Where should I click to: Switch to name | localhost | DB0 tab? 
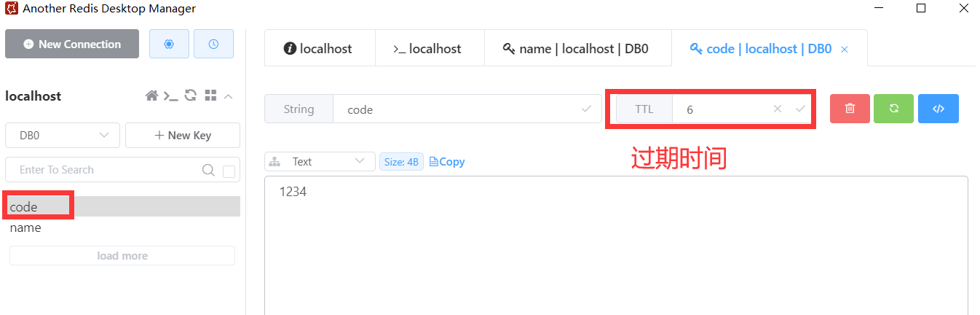point(578,49)
